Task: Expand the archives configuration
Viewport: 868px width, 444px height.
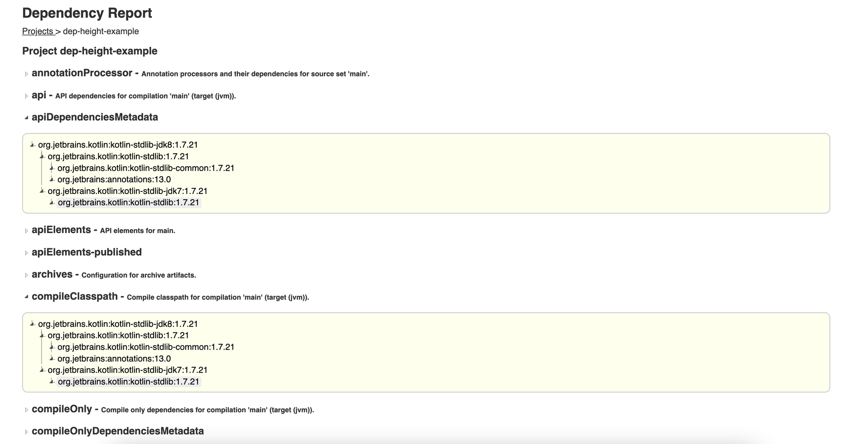Action: (x=26, y=275)
